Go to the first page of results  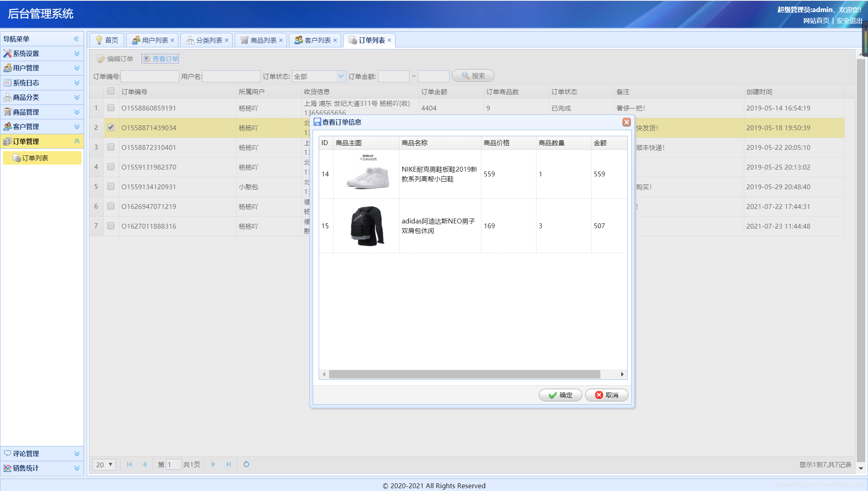129,464
